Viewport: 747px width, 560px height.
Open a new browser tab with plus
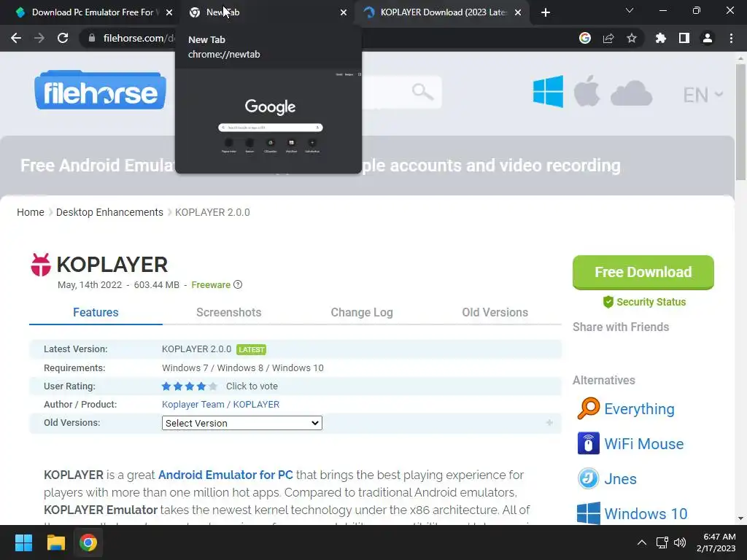click(x=546, y=12)
